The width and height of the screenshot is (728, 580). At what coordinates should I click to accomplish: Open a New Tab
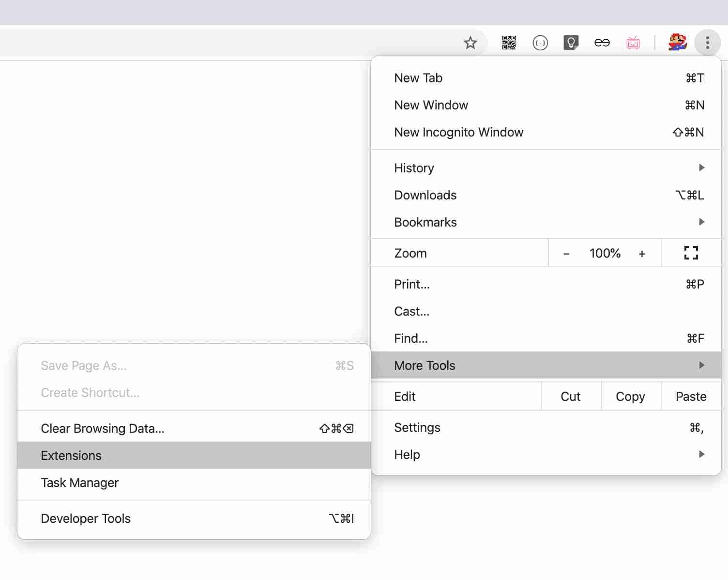pos(546,78)
